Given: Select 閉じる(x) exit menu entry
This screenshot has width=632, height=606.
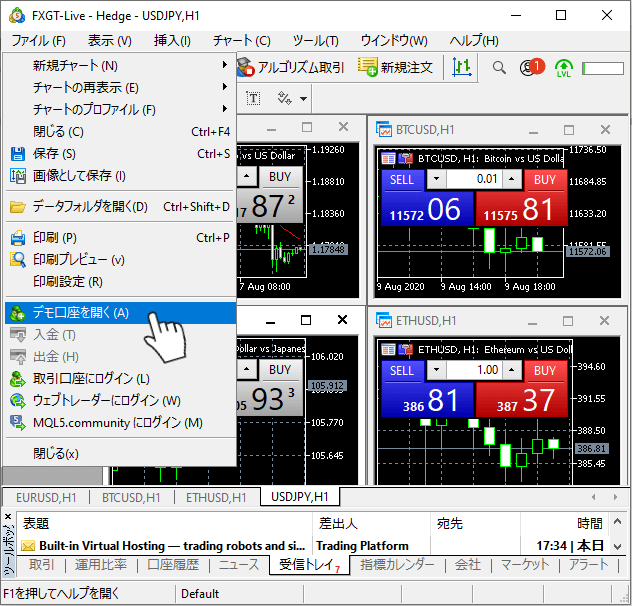Looking at the screenshot, I should [121, 454].
